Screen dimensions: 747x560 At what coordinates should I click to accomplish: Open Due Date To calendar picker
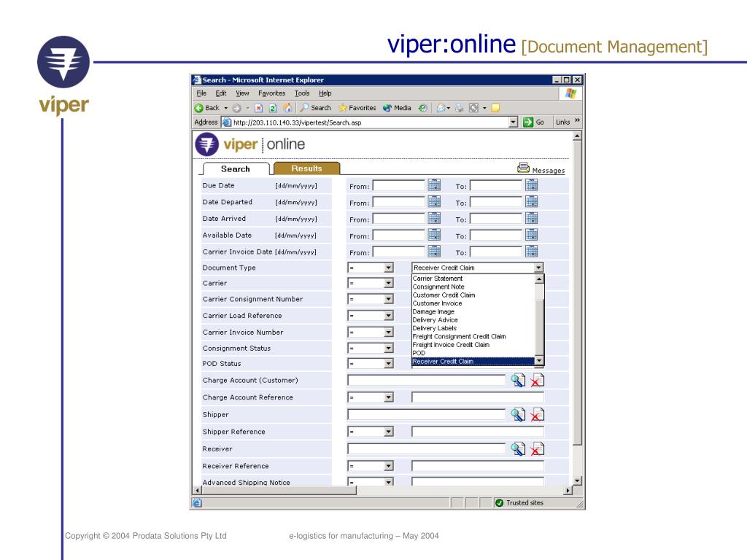point(531,185)
